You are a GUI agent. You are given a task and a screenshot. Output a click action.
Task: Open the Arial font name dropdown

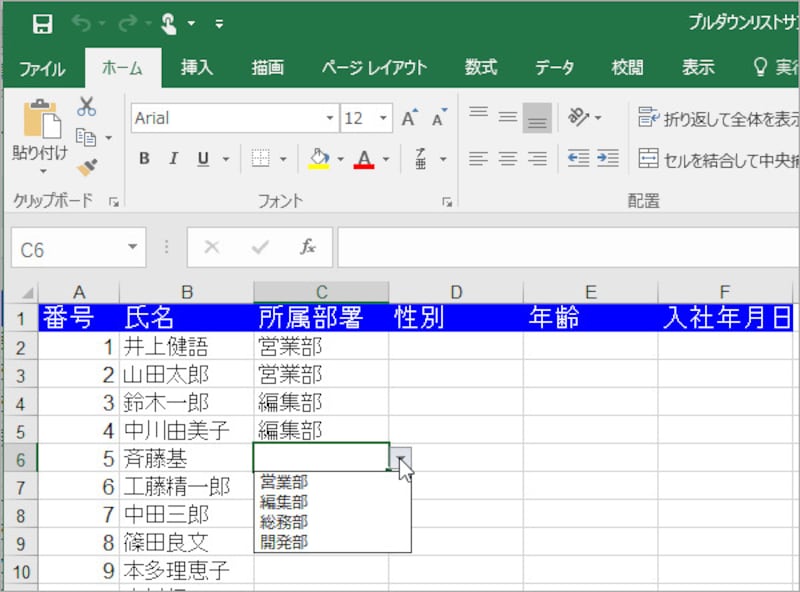point(331,118)
